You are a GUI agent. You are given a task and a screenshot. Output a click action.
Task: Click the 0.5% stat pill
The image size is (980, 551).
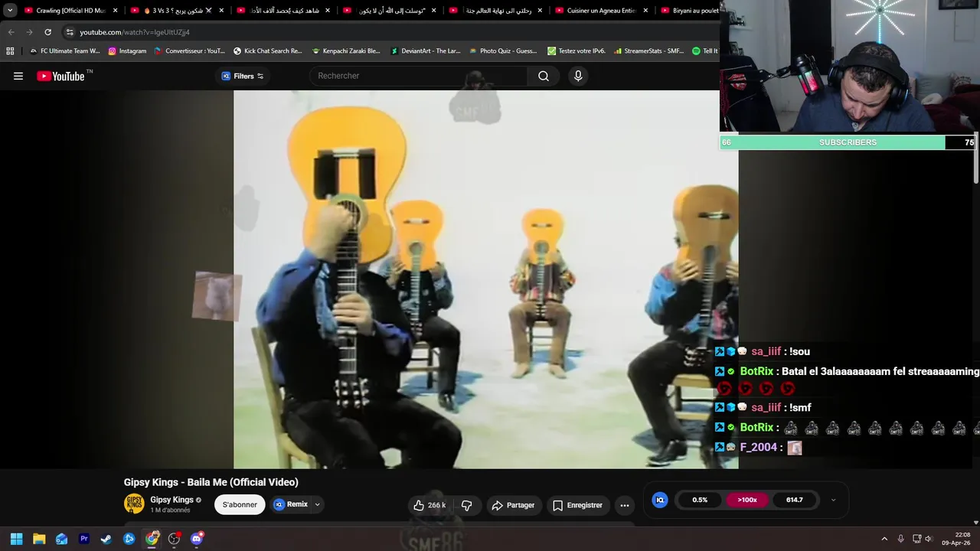click(700, 500)
